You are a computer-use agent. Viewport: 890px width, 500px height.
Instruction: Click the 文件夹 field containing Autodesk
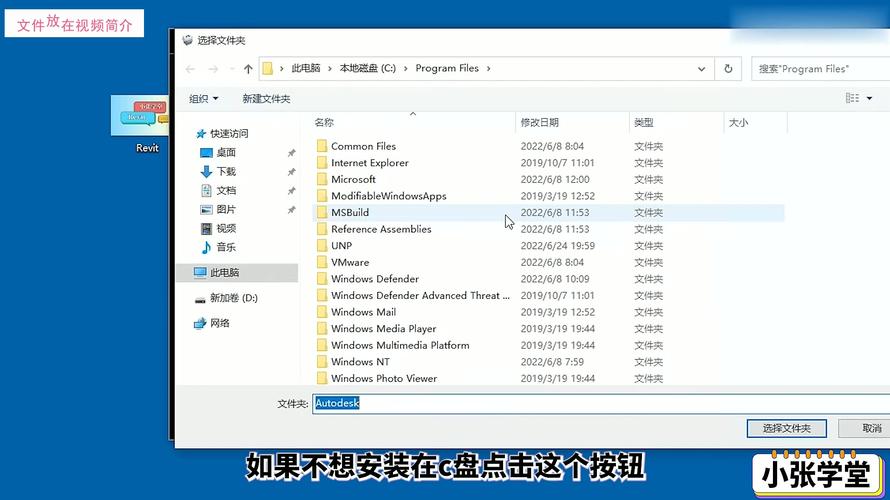tap(601, 403)
